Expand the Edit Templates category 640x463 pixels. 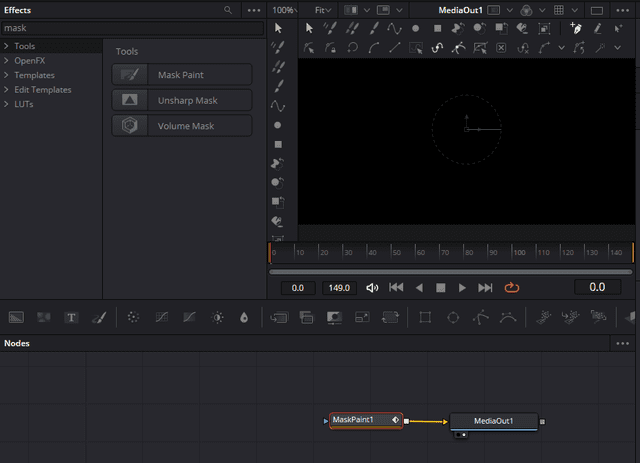coord(6,89)
